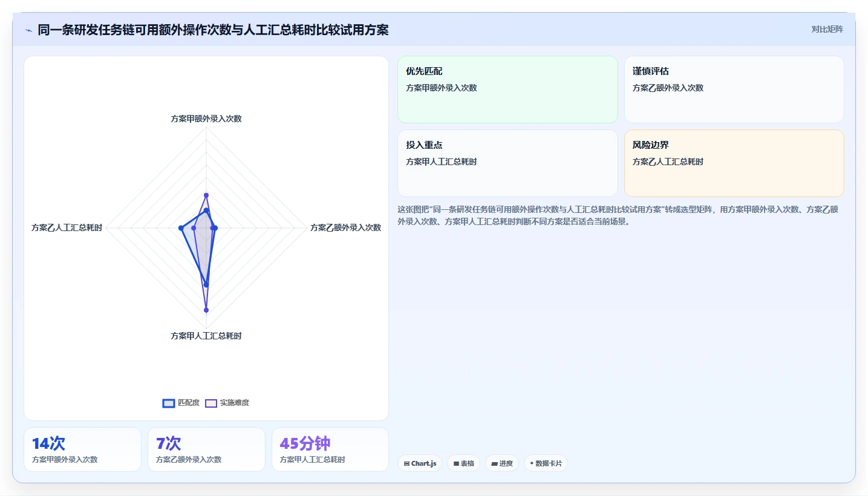This screenshot has width=868, height=496.
Task: Click the page title 同一条研发任务链…试用方案
Action: click(213, 30)
